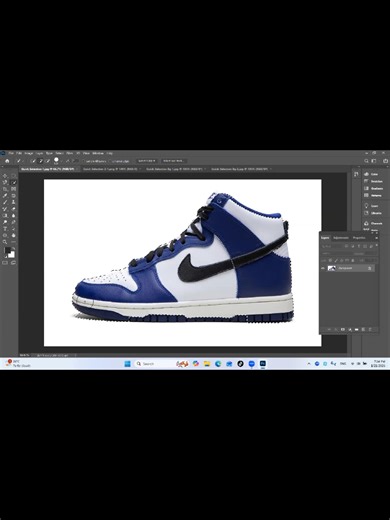The height and width of the screenshot is (520, 390).
Task: Select the Quick Selection tool in toolbox
Action: click(x=14, y=182)
